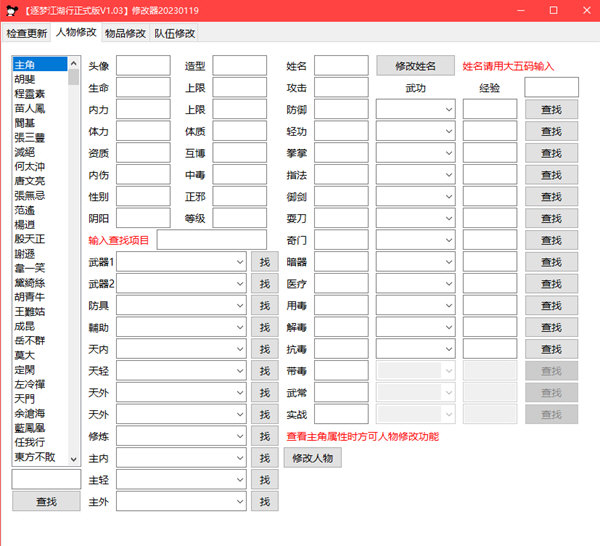Viewport: 600px width, 546px height.
Task: Expand the 天内 dropdown
Action: click(x=181, y=349)
